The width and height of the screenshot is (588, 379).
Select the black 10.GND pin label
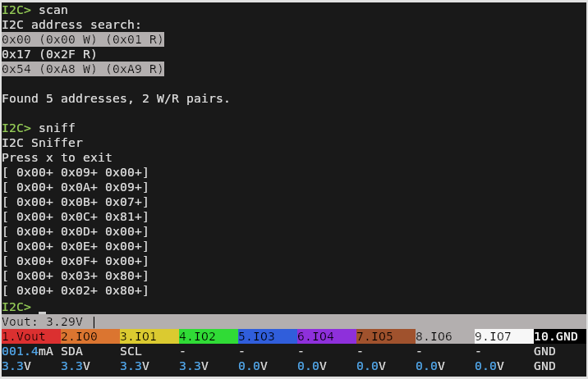pyautogui.click(x=559, y=336)
